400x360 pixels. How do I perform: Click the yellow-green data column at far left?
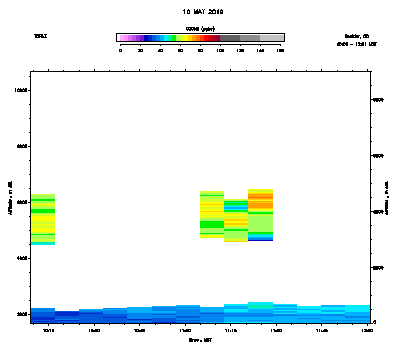click(x=43, y=219)
